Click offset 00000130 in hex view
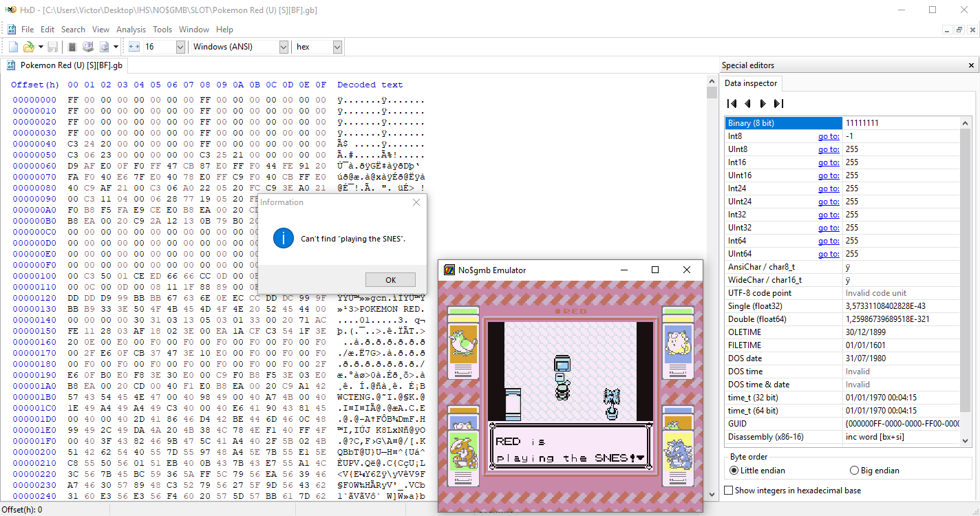Image resolution: width=980 pixels, height=516 pixels. click(34, 309)
